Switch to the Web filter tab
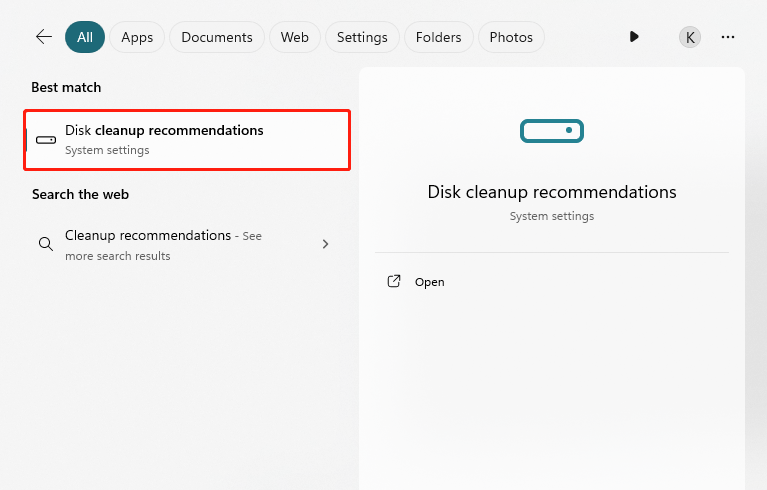The width and height of the screenshot is (767, 490). [x=294, y=37]
